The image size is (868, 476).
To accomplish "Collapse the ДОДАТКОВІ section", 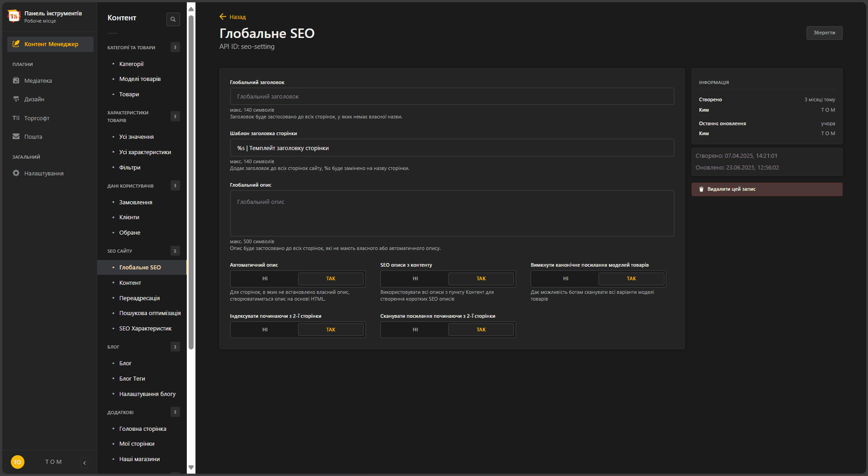I will [143, 412].
